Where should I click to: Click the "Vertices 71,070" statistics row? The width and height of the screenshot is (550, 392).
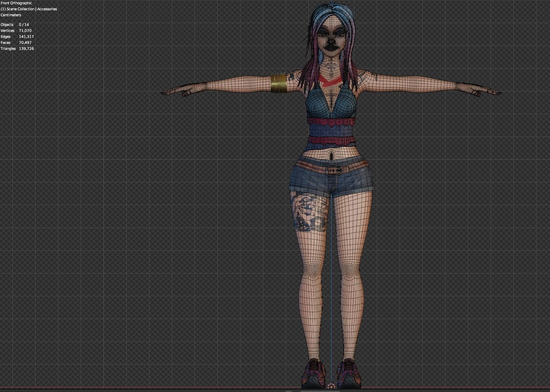point(16,31)
